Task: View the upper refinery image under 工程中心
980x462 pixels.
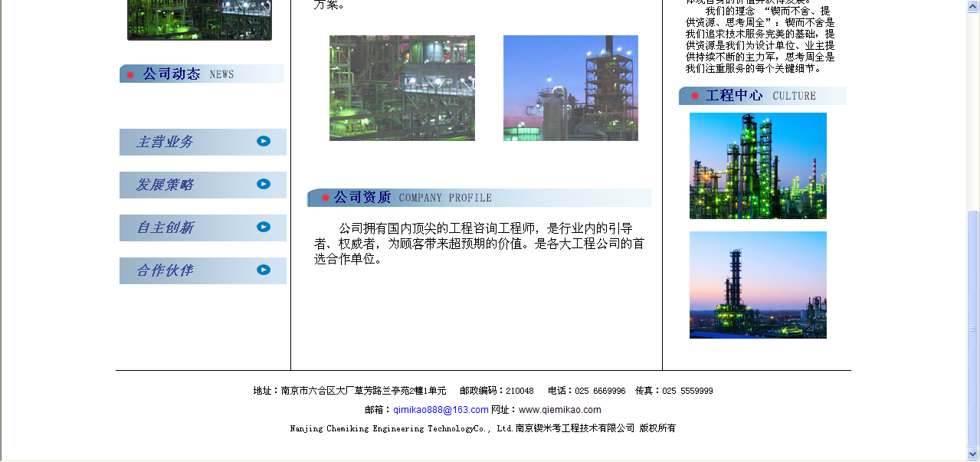Action: pyautogui.click(x=758, y=165)
